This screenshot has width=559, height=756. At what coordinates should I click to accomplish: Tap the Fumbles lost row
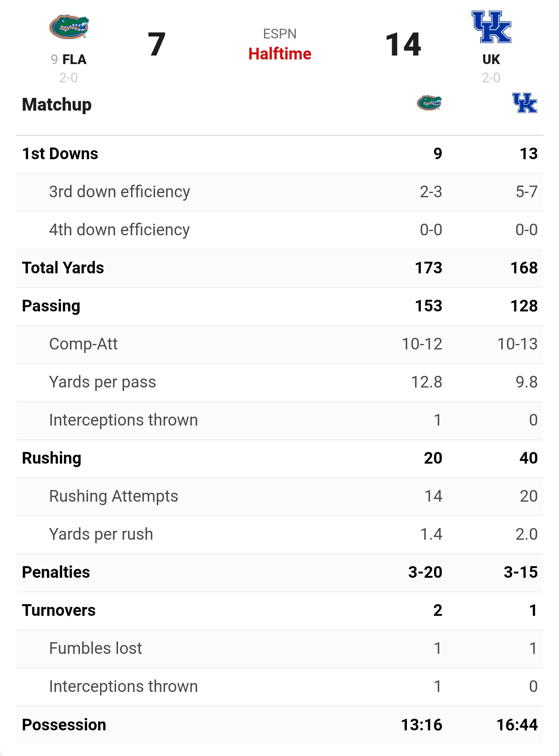pyautogui.click(x=279, y=649)
